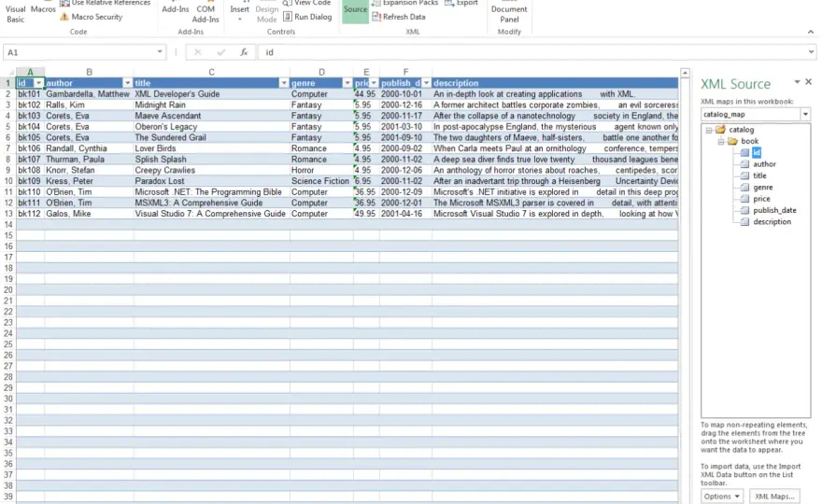822x504 pixels.
Task: Click the XML Export button
Action: click(x=461, y=3)
